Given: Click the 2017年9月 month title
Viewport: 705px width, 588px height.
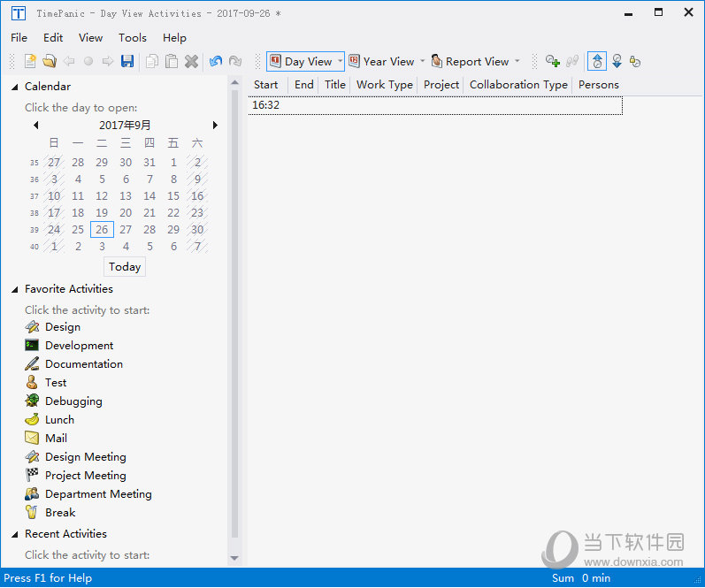Looking at the screenshot, I should point(125,125).
